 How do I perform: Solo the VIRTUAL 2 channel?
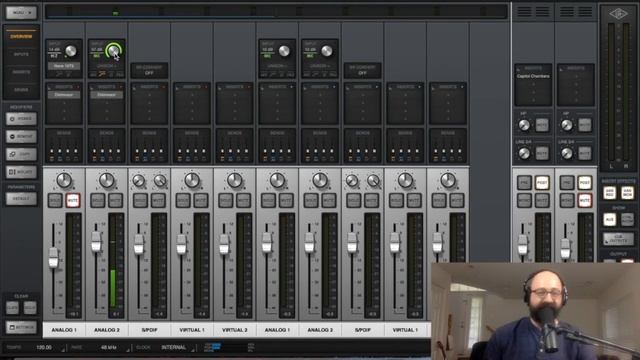226,200
